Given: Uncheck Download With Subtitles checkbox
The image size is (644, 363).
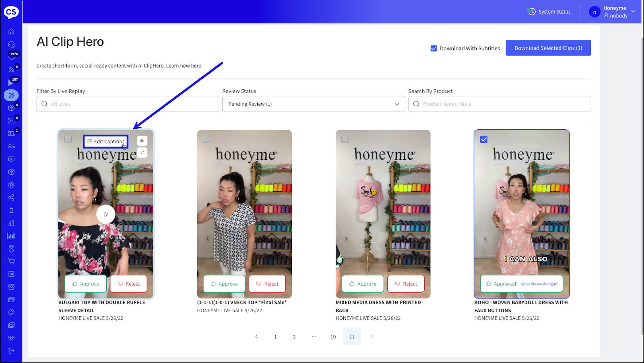Looking at the screenshot, I should pos(434,48).
